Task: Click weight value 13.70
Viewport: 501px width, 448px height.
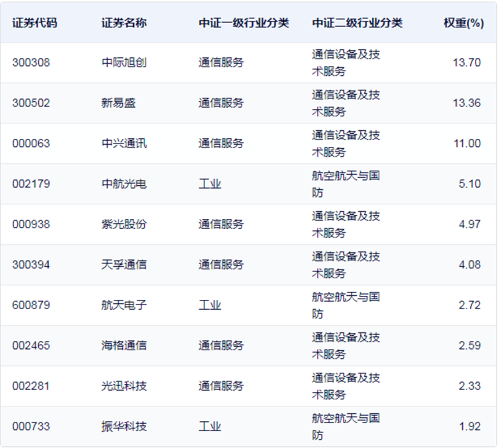Action: coord(467,63)
